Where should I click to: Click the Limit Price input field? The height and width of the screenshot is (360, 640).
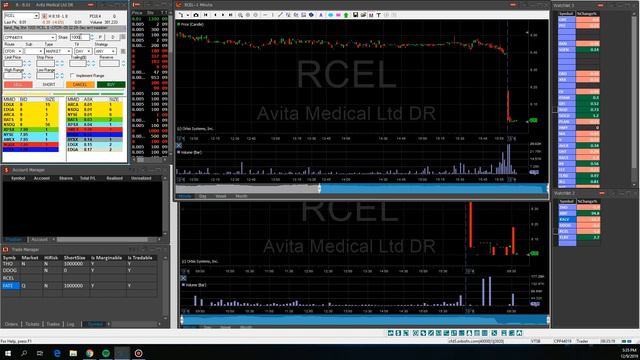pos(13,63)
